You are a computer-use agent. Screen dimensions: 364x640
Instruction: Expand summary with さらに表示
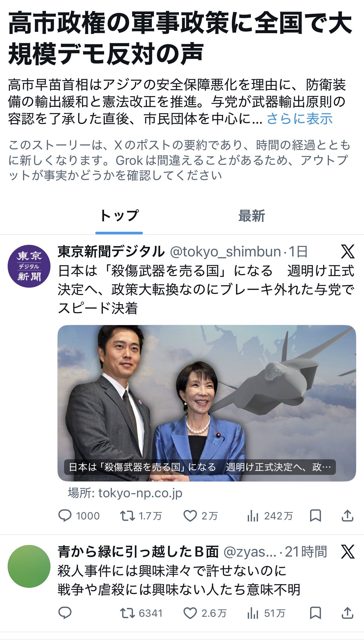[x=300, y=119]
